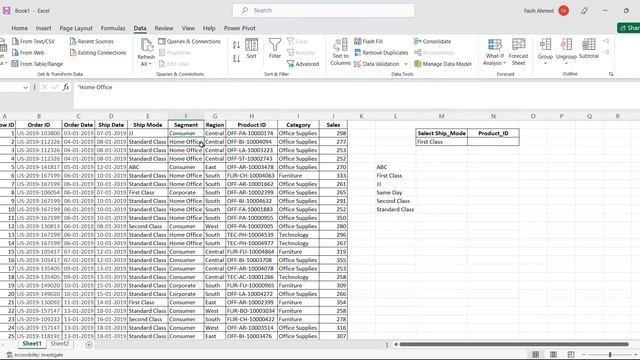640x360 pixels.
Task: Adjust the zoom slider
Action: tap(610, 355)
